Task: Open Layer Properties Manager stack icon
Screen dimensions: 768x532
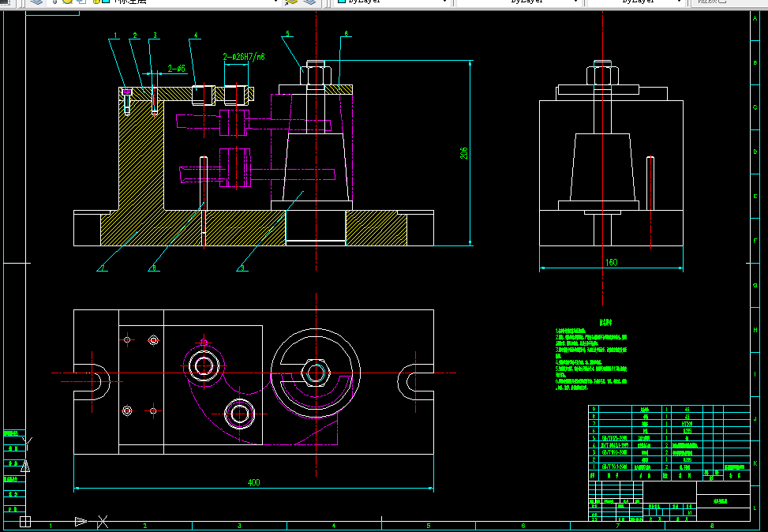Action: [36, 2]
